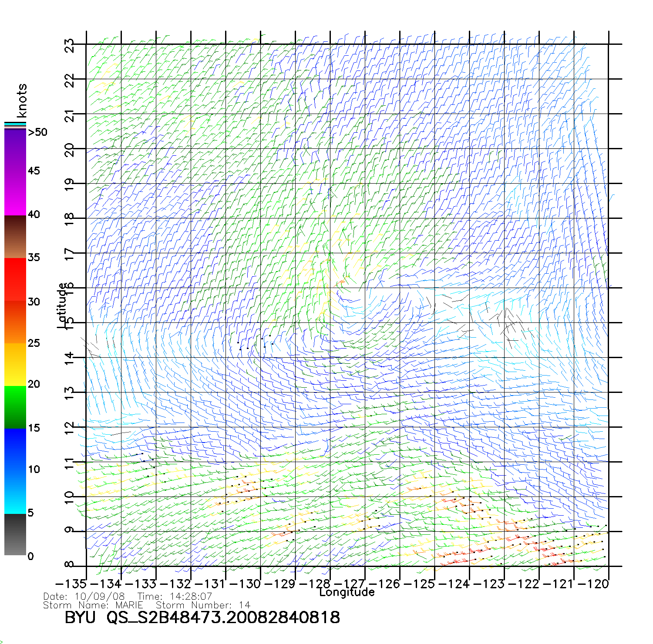Screen dimensions: 653x644
Task: Select the yellow 20-25 knots legend band
Action: (15, 364)
